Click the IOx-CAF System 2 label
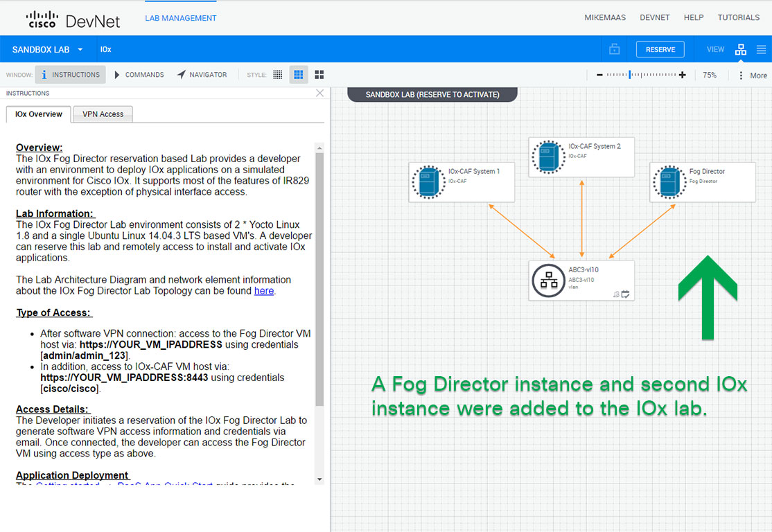This screenshot has width=772, height=532. click(595, 146)
